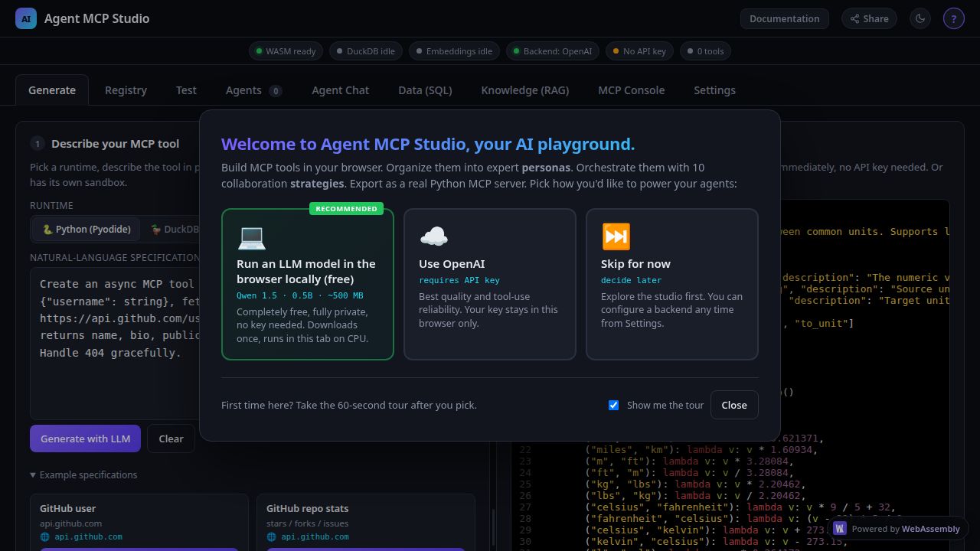Click the No API key status pill
Image resolution: width=980 pixels, height=551 pixels.
click(x=640, y=51)
